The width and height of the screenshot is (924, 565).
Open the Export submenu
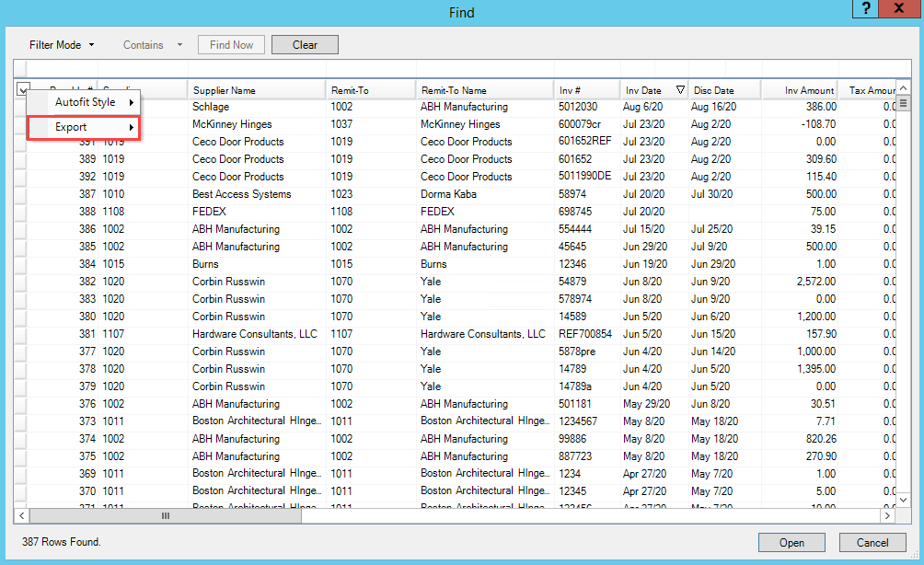pos(84,127)
